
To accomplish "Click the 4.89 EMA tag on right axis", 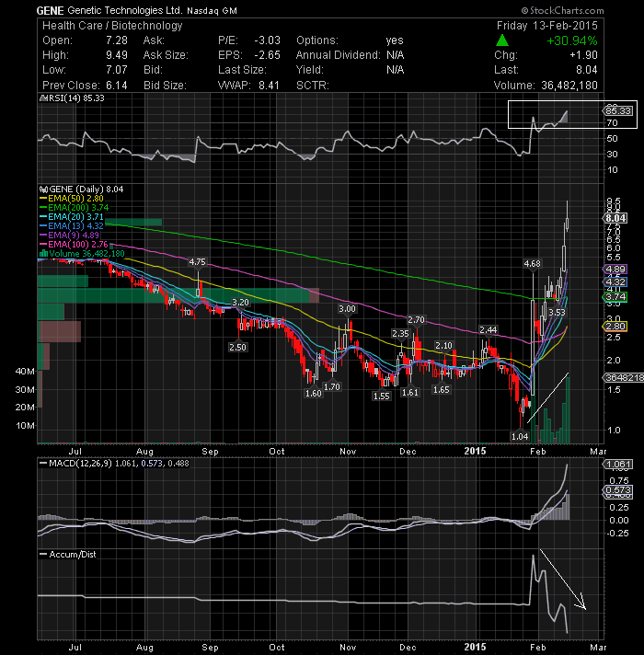I will [615, 270].
